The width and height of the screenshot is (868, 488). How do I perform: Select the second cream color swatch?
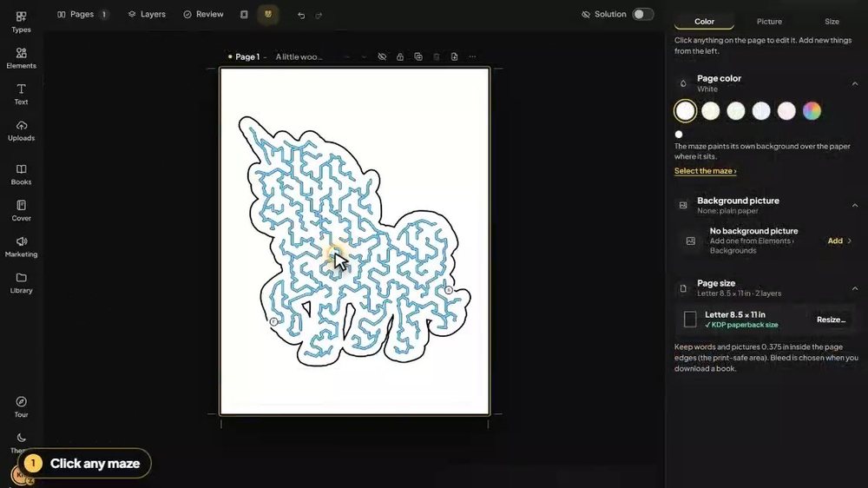(710, 111)
